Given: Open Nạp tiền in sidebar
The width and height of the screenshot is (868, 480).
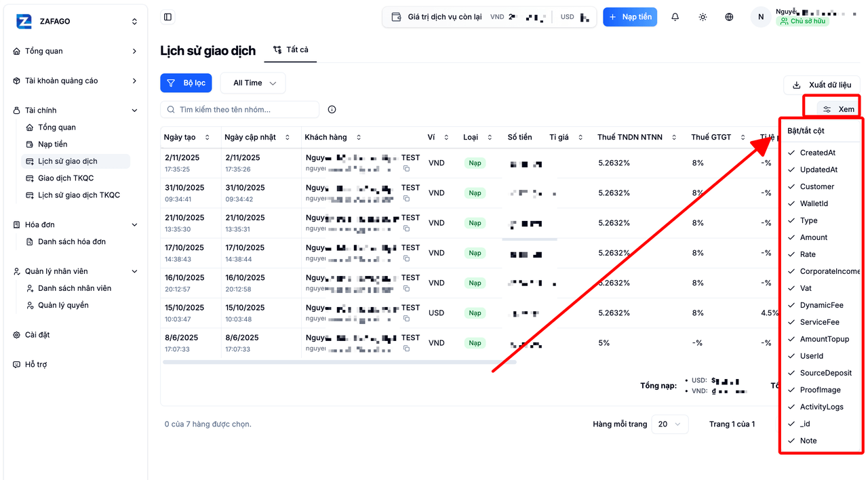Looking at the screenshot, I should [76, 144].
